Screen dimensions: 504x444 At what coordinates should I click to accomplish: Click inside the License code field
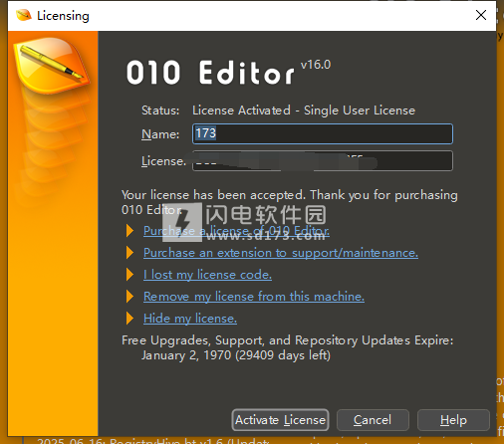(323, 161)
